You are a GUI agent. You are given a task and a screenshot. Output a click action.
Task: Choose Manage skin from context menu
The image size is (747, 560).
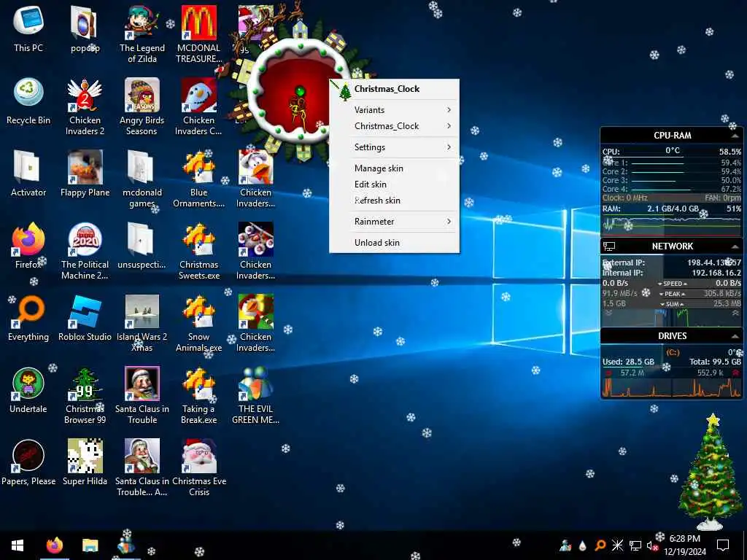(x=395, y=168)
